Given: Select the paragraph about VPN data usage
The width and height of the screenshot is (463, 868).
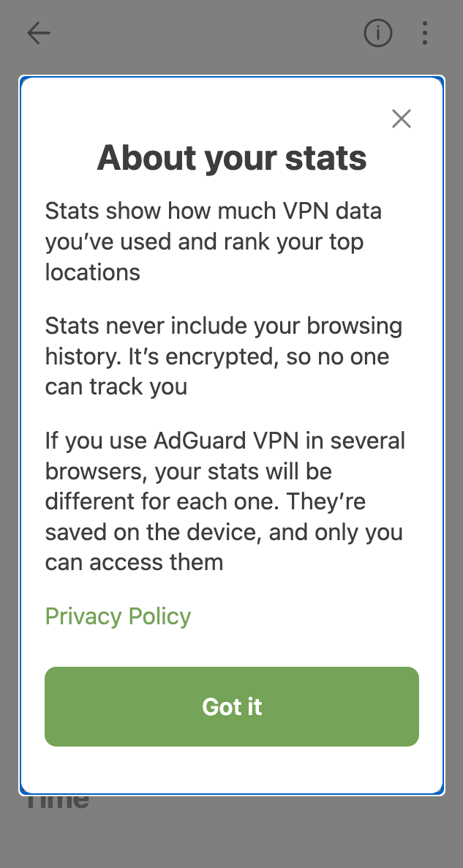Looking at the screenshot, I should click(214, 242).
